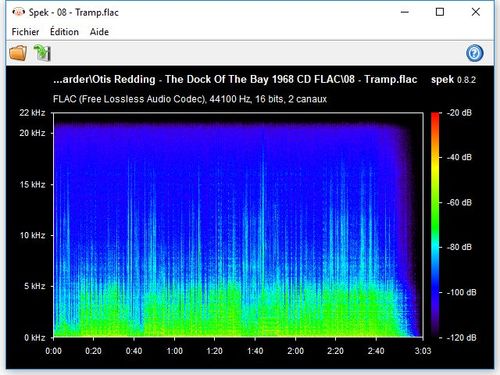Click the 1:00 time axis label
The height and width of the screenshot is (375, 500).
(x=175, y=351)
